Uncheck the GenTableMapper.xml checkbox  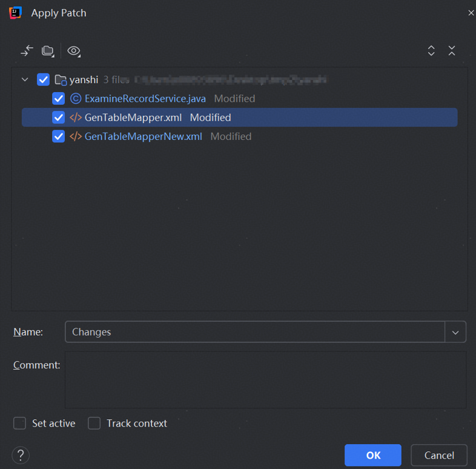[x=59, y=118]
